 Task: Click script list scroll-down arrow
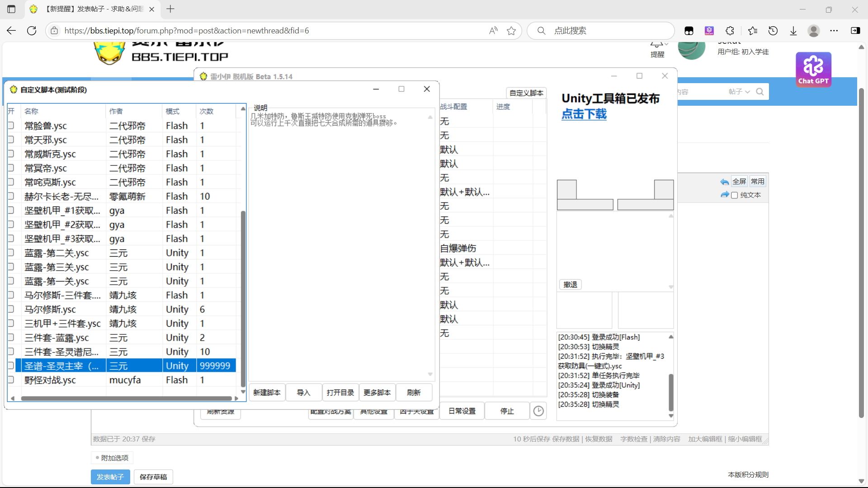(x=243, y=392)
